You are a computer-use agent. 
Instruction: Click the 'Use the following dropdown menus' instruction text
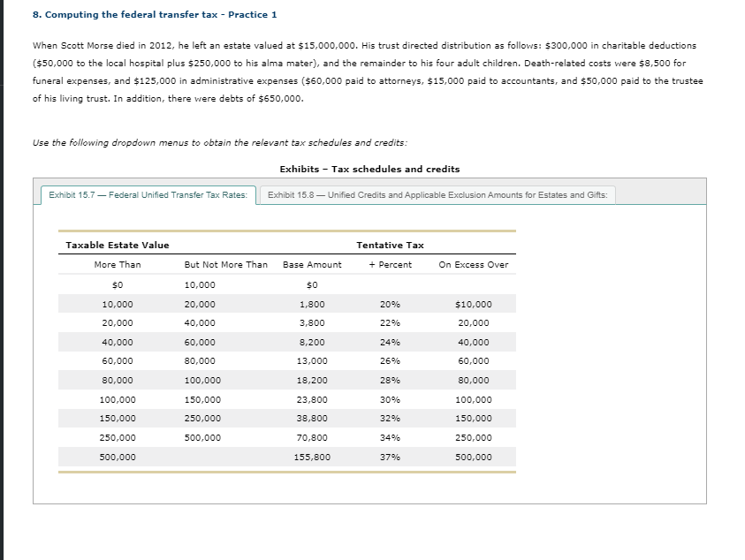(x=220, y=142)
